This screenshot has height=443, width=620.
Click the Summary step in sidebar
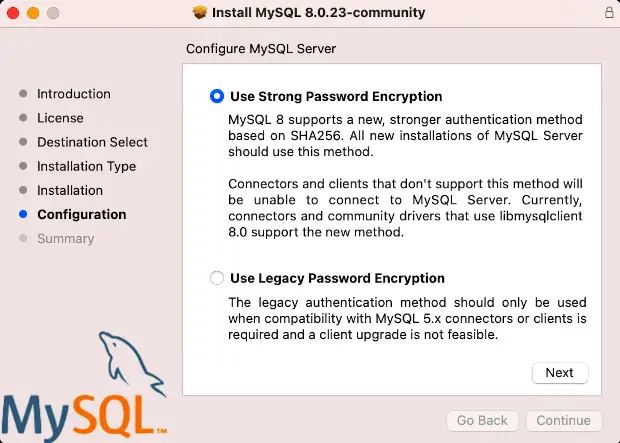pyautogui.click(x=65, y=238)
